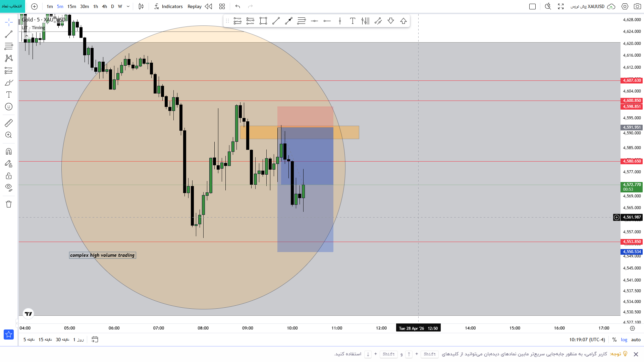
Task: Open the emoji icons tool
Action: [x=9, y=107]
